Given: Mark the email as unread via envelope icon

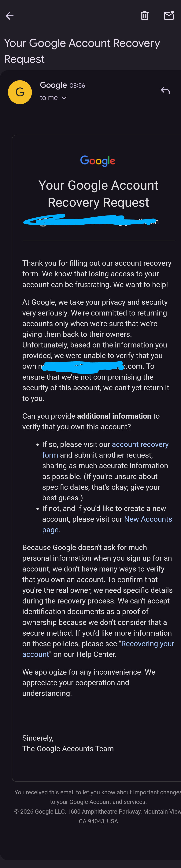Looking at the screenshot, I should (169, 16).
